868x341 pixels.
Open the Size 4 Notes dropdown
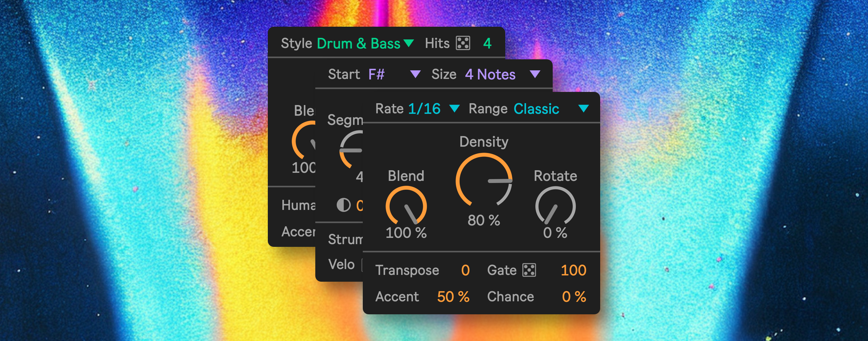pos(535,75)
